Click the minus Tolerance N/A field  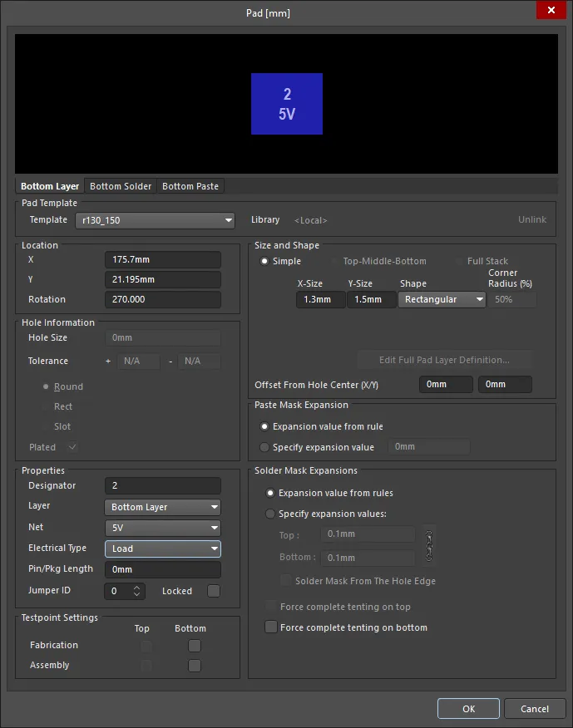pos(200,362)
